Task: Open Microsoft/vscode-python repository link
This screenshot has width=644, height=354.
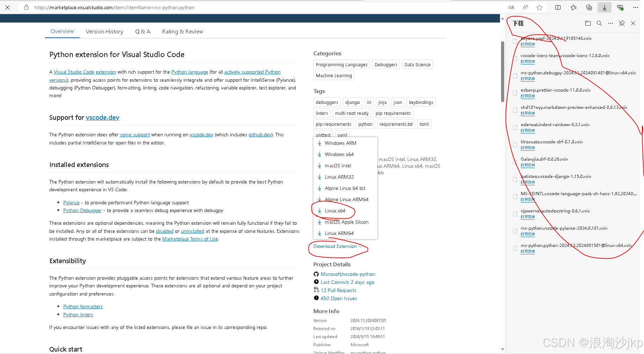Action: coord(348,274)
